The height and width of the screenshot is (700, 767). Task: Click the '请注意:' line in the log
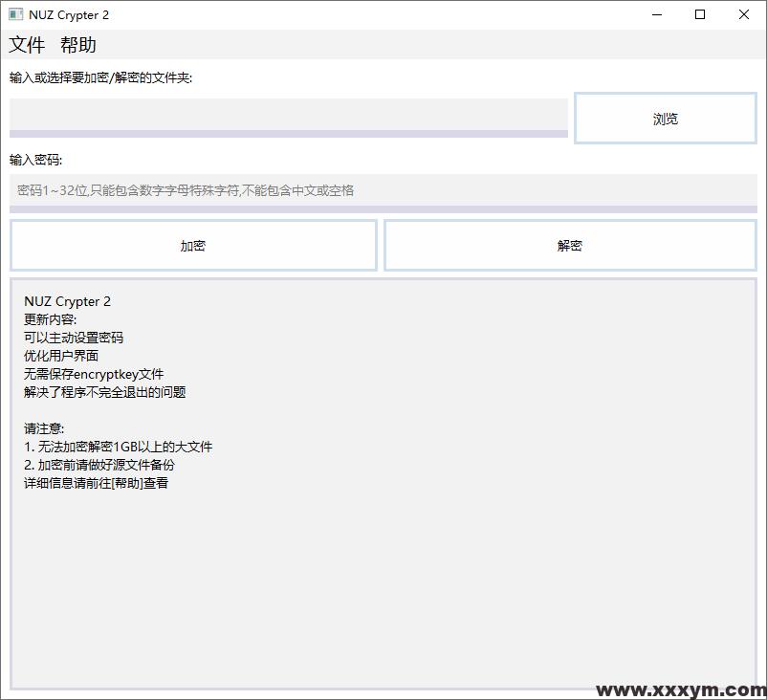(x=44, y=428)
